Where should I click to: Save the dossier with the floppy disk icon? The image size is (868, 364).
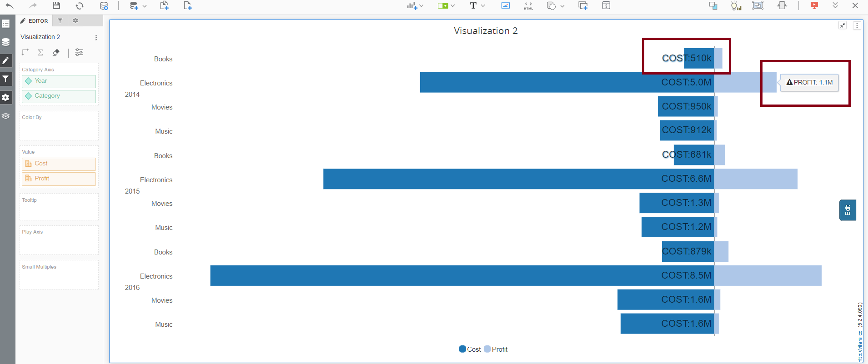point(56,6)
